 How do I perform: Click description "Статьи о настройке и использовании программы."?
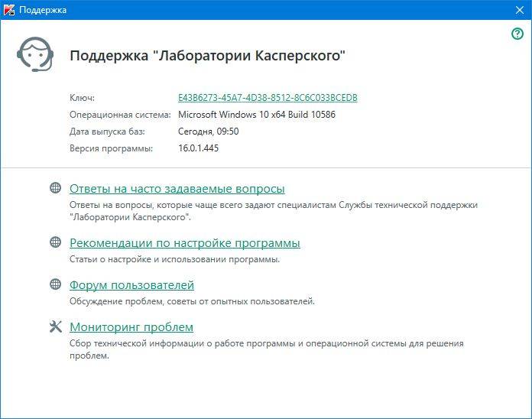click(x=175, y=259)
